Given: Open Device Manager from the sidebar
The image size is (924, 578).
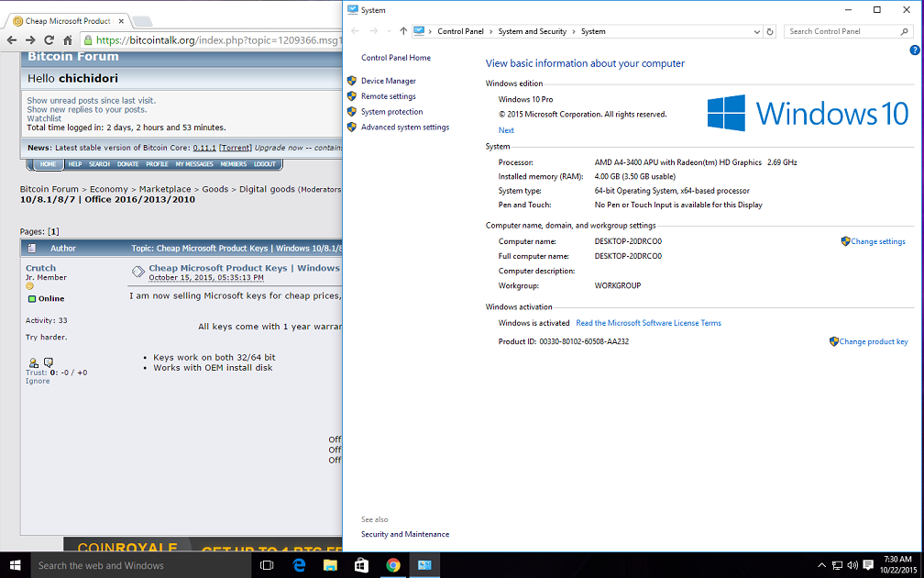Looking at the screenshot, I should click(389, 81).
